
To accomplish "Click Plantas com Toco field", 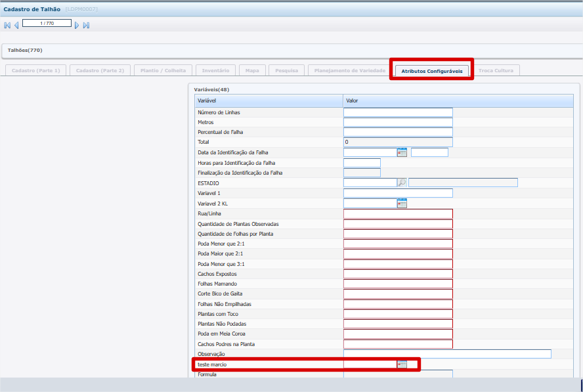I will pyautogui.click(x=398, y=314).
